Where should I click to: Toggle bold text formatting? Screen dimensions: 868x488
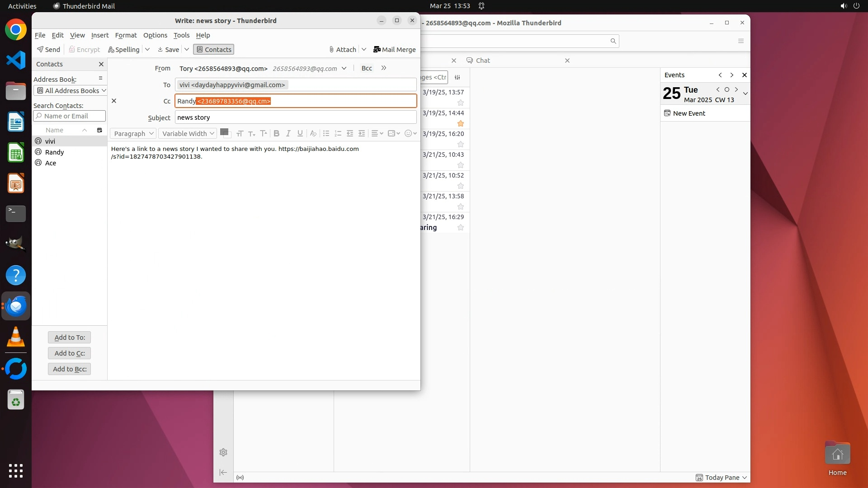point(276,133)
